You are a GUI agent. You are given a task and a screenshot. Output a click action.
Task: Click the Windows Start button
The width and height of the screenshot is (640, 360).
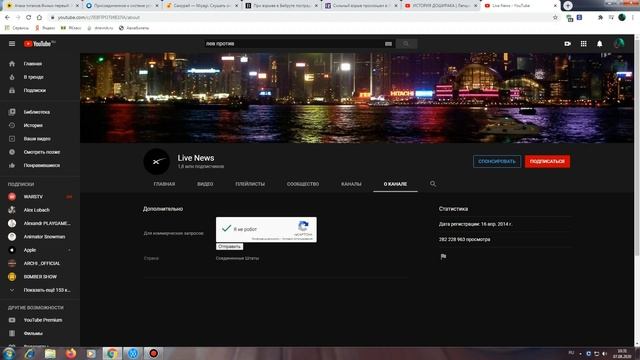point(9,353)
